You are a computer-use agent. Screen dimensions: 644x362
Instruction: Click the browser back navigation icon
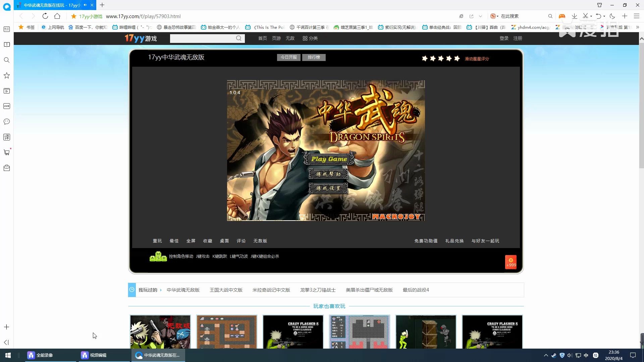[x=21, y=16]
